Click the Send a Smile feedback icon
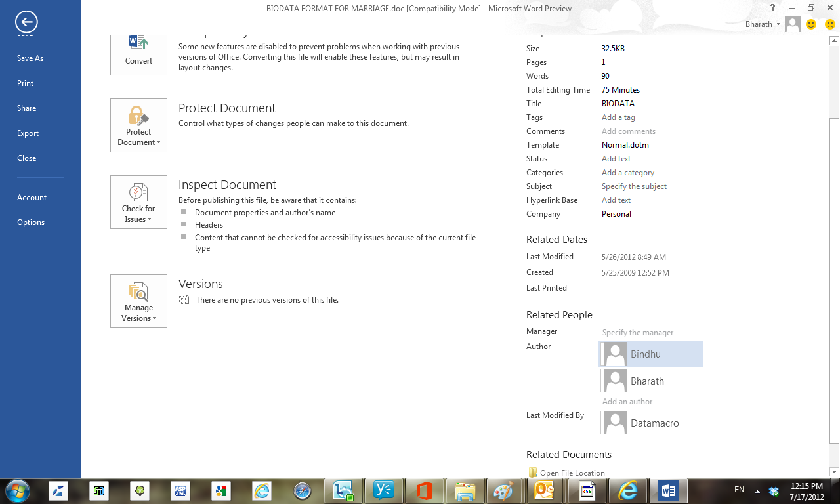The height and width of the screenshot is (504, 840). [811, 24]
